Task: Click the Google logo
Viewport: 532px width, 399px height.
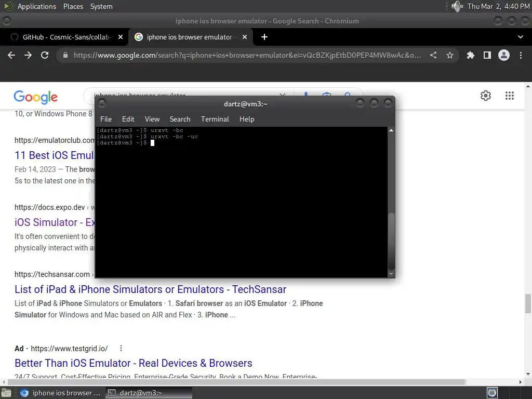Action: 36,97
